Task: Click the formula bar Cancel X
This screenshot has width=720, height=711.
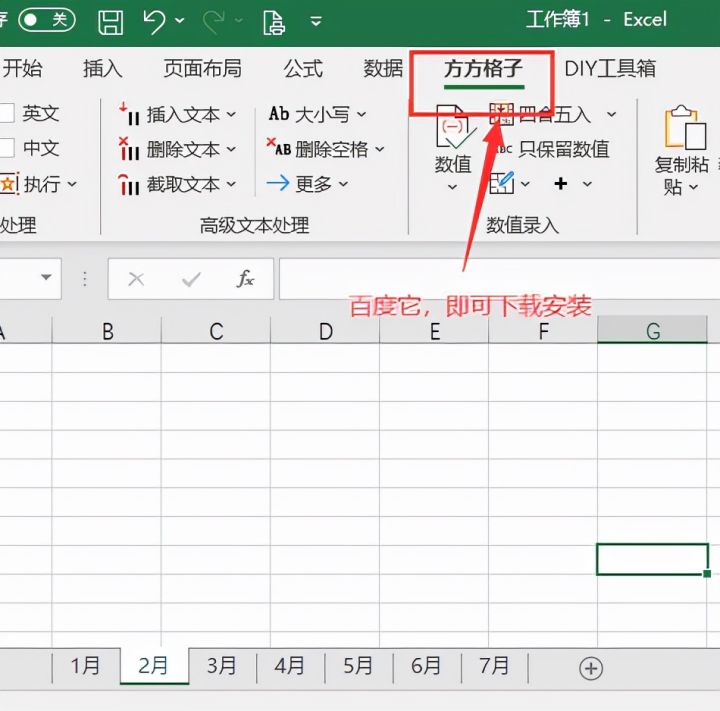Action: pyautogui.click(x=136, y=279)
